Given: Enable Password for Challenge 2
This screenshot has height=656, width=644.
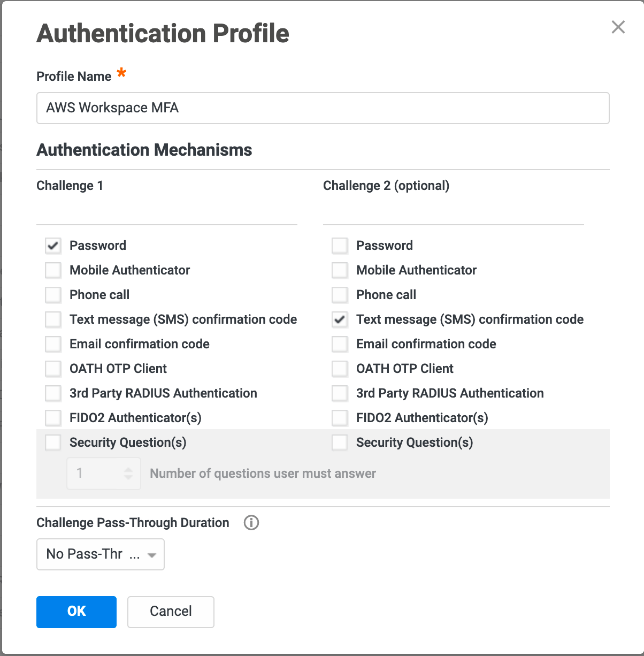Looking at the screenshot, I should 340,246.
